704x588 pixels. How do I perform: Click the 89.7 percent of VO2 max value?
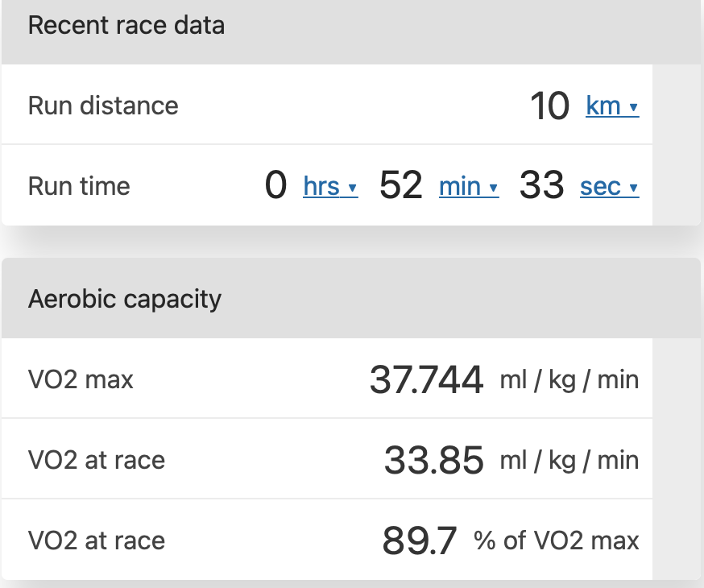pyautogui.click(x=420, y=540)
